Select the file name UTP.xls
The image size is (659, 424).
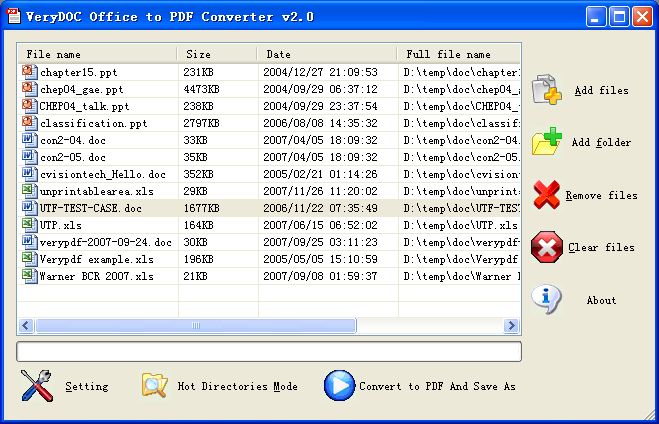tap(61, 226)
